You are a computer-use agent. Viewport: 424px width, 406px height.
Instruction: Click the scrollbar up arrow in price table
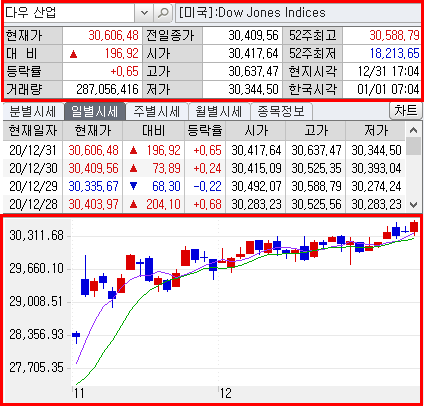pyautogui.click(x=414, y=130)
